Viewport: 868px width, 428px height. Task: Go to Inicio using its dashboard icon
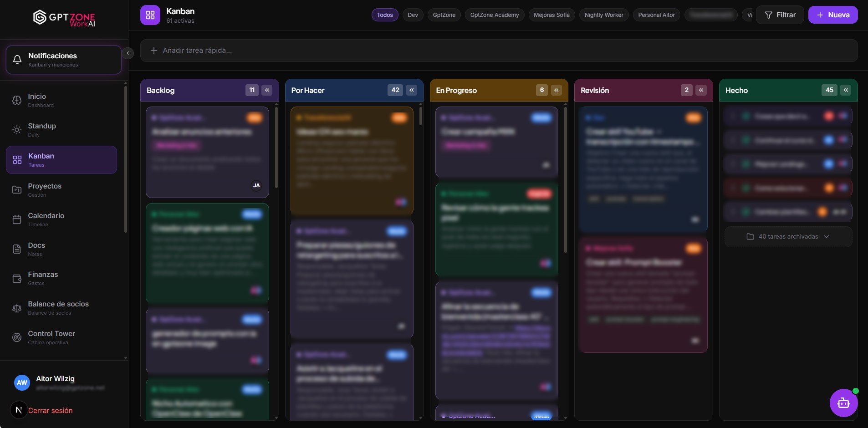17,100
